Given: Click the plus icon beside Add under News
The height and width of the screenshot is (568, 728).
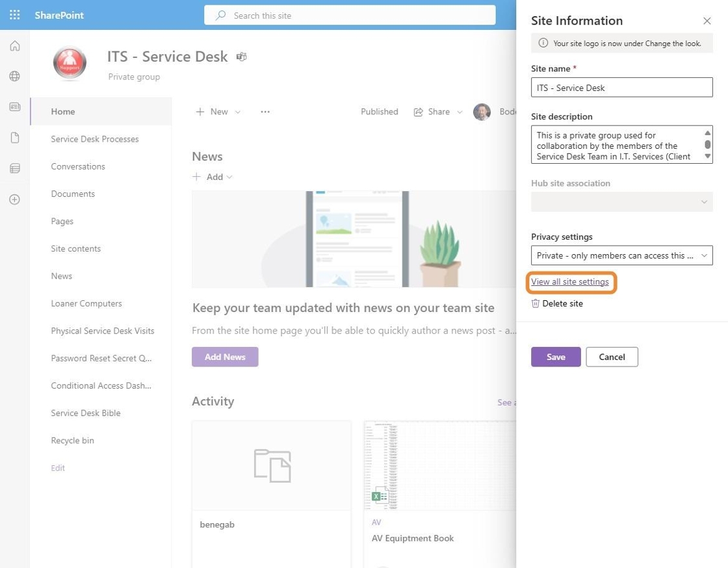Looking at the screenshot, I should 197,177.
